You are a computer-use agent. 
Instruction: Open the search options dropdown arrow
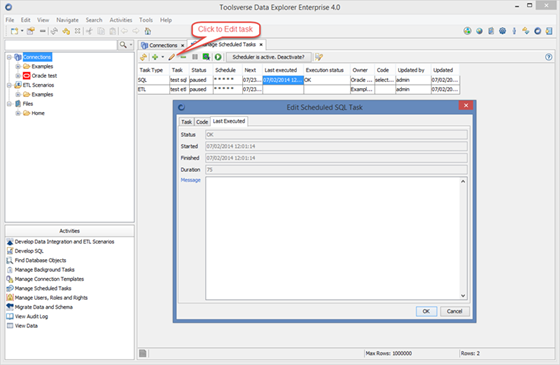[x=131, y=45]
